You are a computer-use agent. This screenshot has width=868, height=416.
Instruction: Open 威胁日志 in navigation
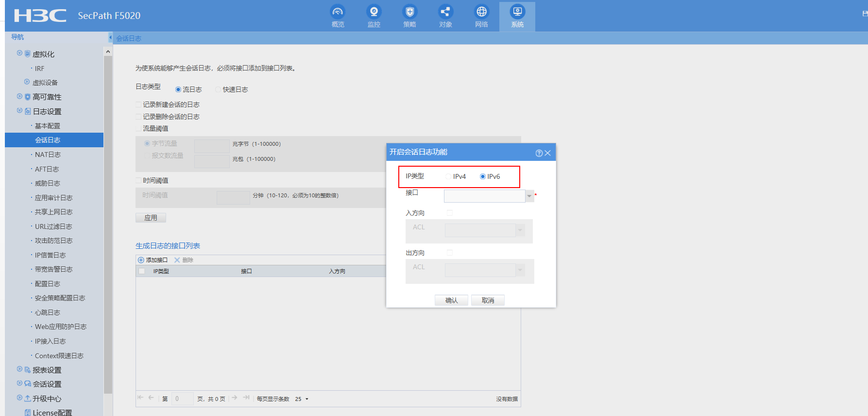(x=48, y=183)
